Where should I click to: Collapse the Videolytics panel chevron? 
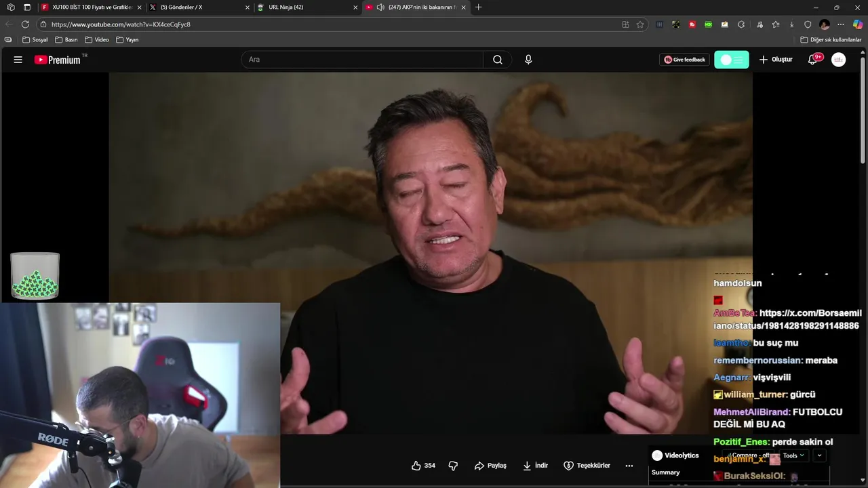tap(819, 455)
